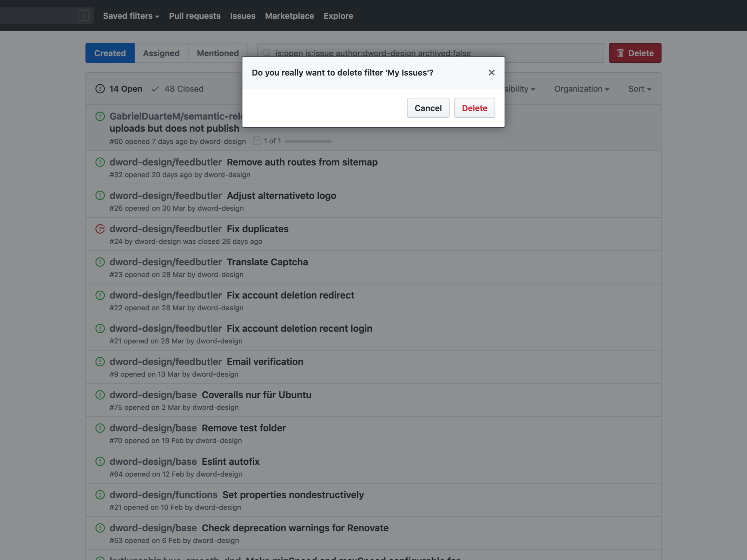747x560 pixels.
Task: Click the Cancel button in modal
Action: coord(428,108)
